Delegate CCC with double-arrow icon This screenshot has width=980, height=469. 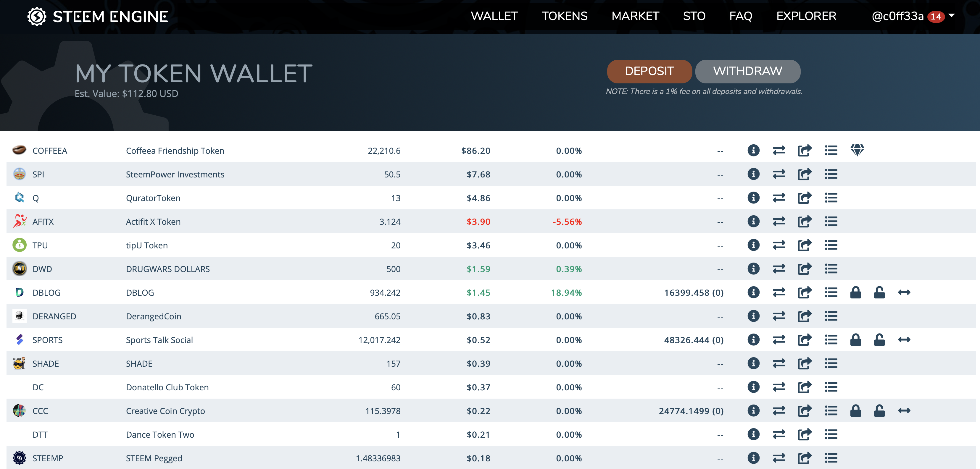click(904, 410)
